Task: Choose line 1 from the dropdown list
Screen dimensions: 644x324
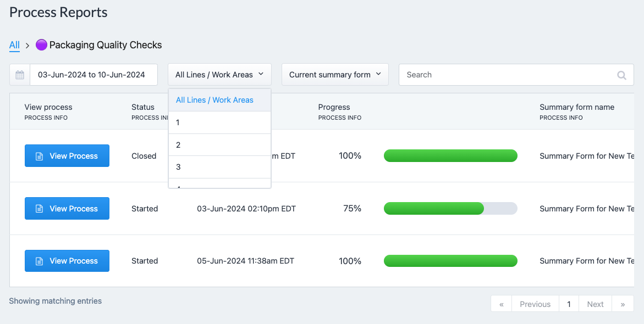Action: tap(219, 122)
